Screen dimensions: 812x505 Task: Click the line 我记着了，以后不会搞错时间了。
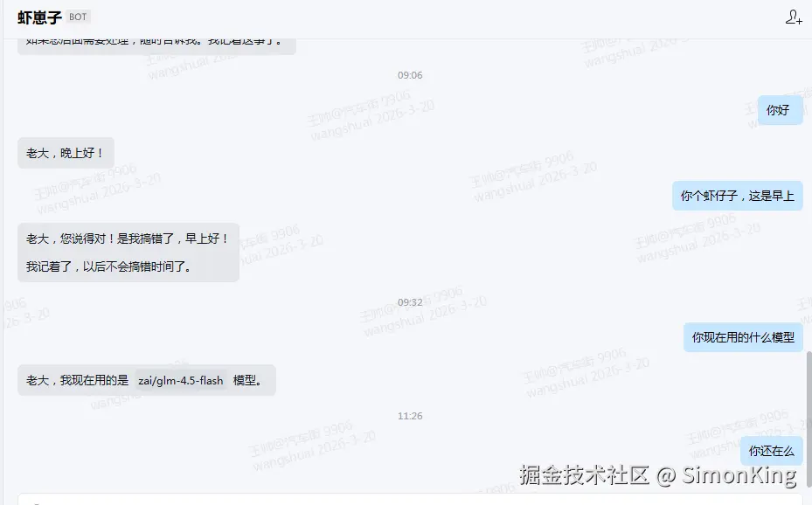tap(110, 266)
